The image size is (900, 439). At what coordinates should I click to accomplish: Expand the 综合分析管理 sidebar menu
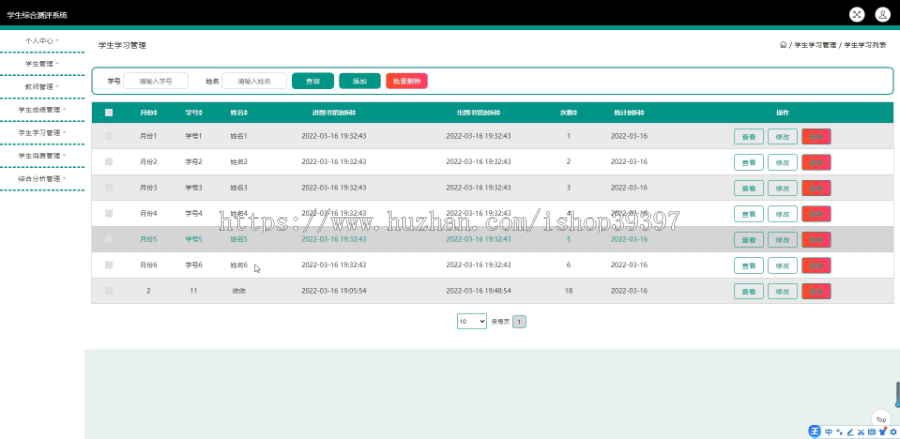pos(42,179)
